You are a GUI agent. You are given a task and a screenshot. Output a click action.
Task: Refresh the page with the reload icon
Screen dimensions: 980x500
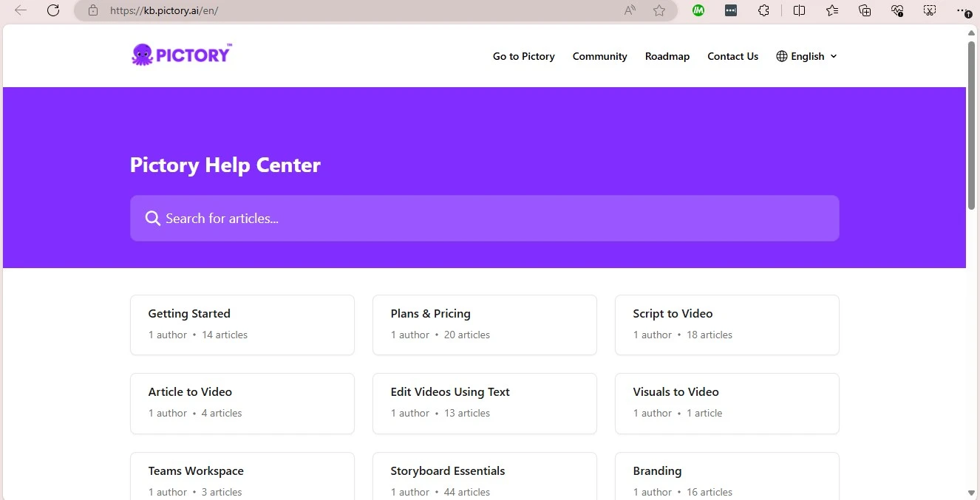(x=53, y=10)
